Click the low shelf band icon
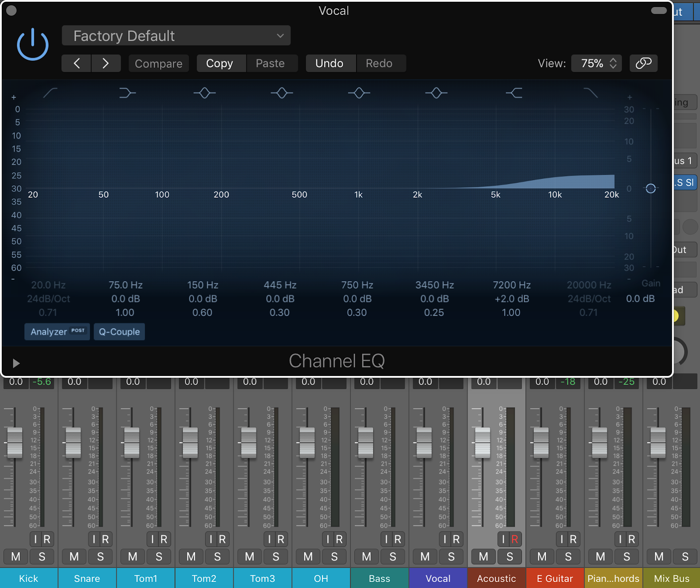Image resolution: width=700 pixels, height=588 pixels. (x=127, y=93)
